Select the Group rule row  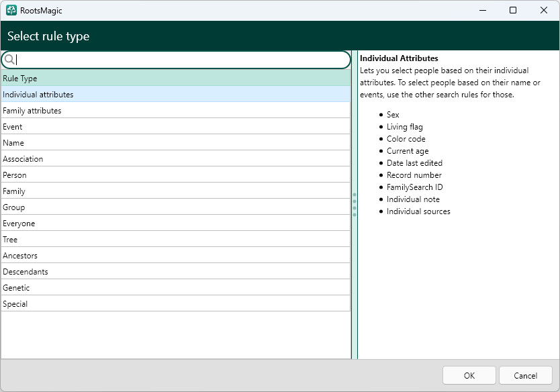click(x=176, y=207)
